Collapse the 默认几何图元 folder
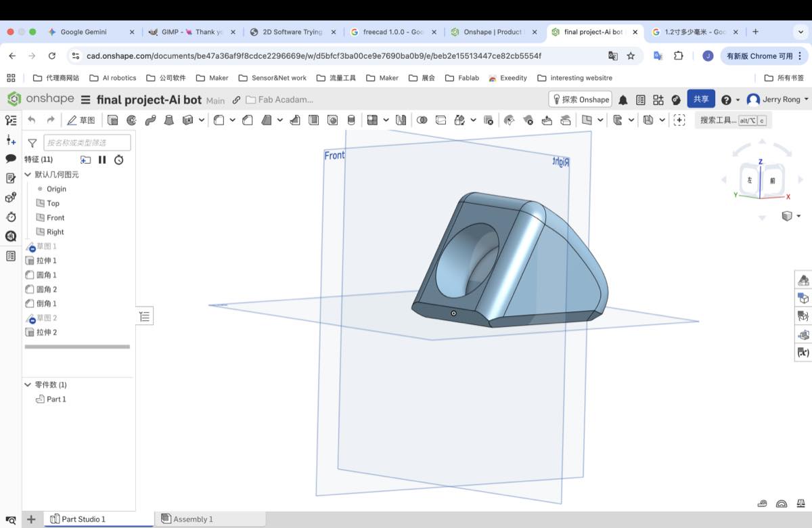The height and width of the screenshot is (528, 812). (x=28, y=175)
